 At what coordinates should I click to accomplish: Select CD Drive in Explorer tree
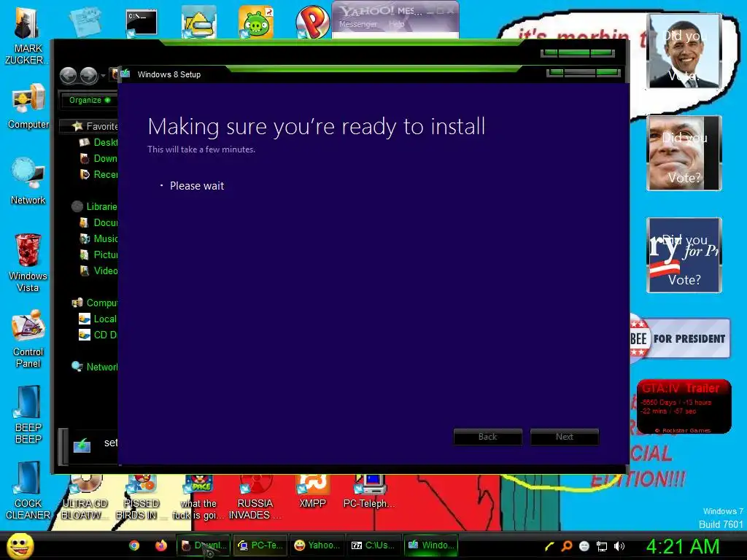tap(98, 335)
